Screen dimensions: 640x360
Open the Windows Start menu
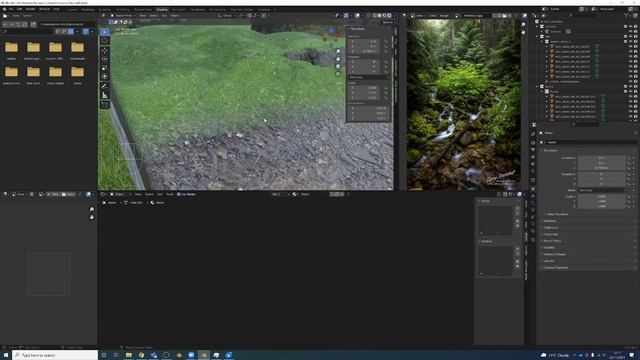click(6, 355)
